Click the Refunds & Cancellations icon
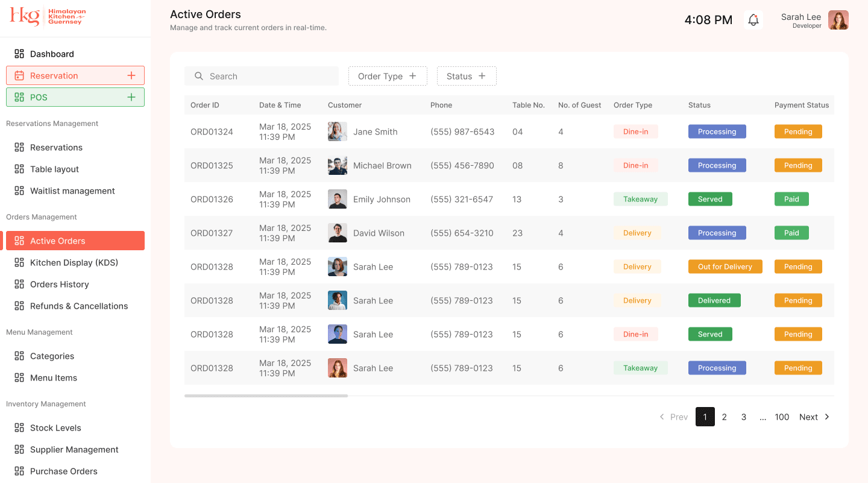This screenshot has height=483, width=868. point(19,306)
